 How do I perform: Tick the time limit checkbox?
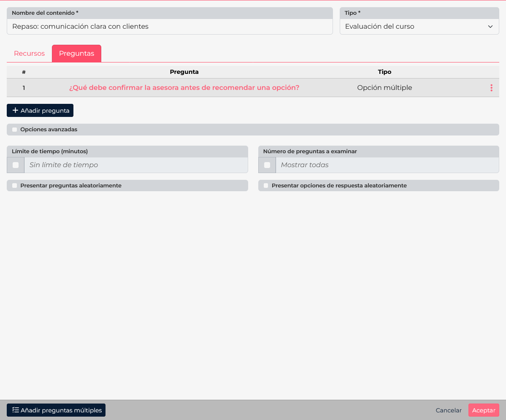16,165
